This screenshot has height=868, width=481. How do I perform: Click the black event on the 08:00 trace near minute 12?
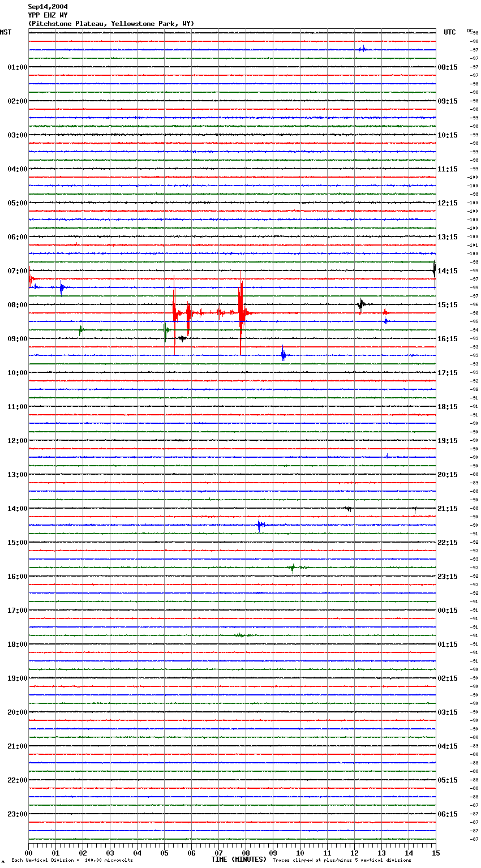(x=360, y=305)
